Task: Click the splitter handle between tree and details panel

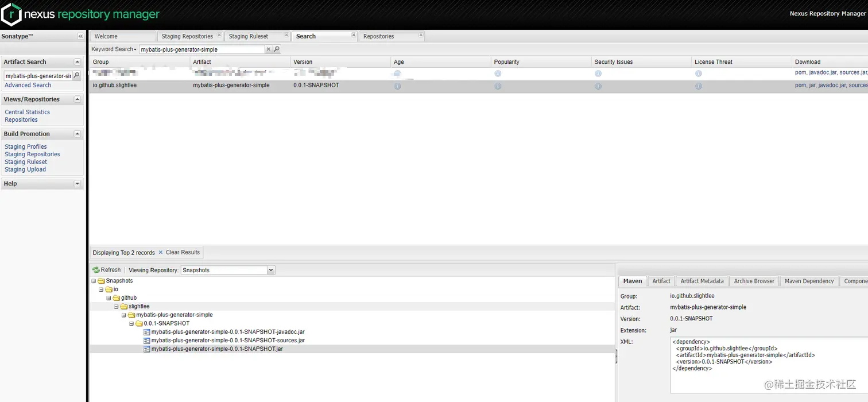Action: pos(616,357)
